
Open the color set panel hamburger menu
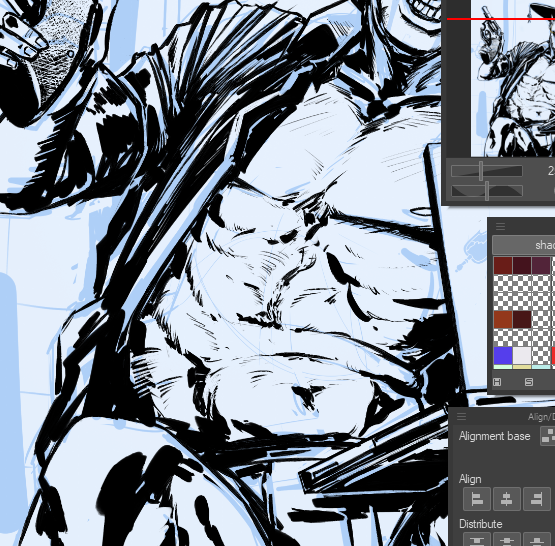[500, 226]
